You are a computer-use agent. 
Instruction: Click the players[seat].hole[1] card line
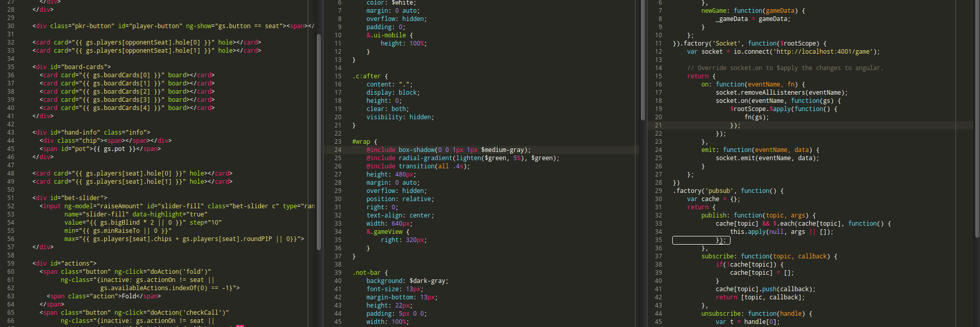point(132,182)
